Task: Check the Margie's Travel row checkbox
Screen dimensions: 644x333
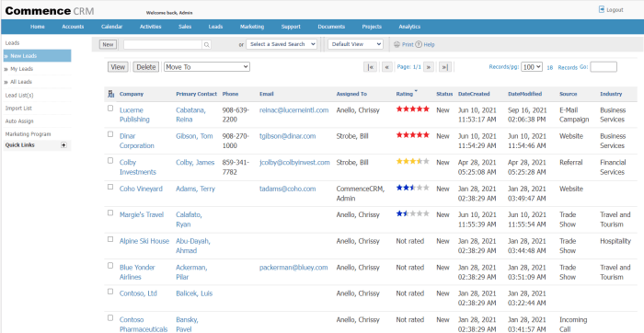Action: 110,212
